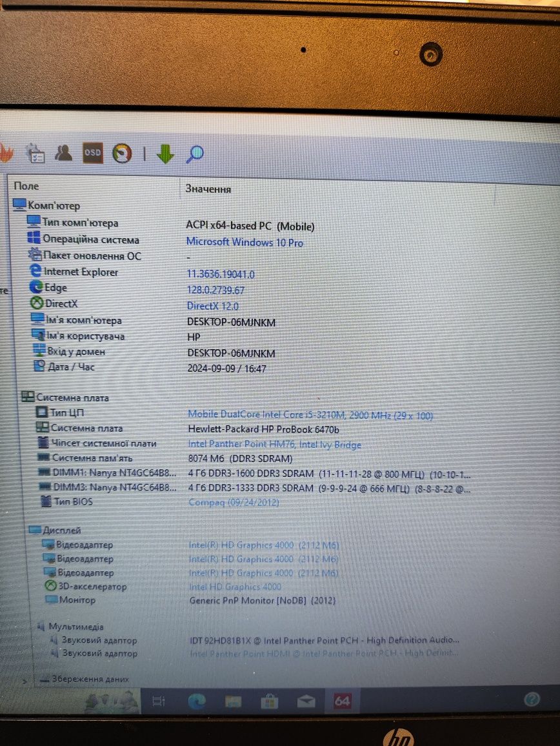
Task: Select the Комп'ютер group row
Action: tap(46, 205)
